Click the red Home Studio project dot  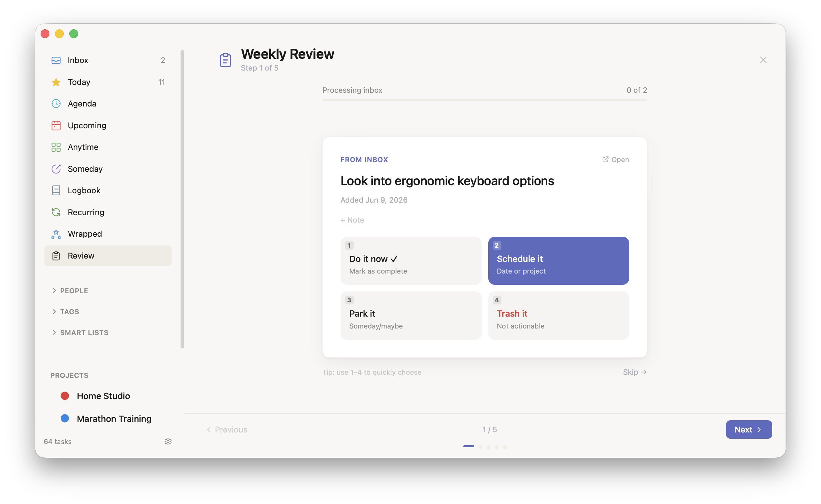[x=65, y=396]
